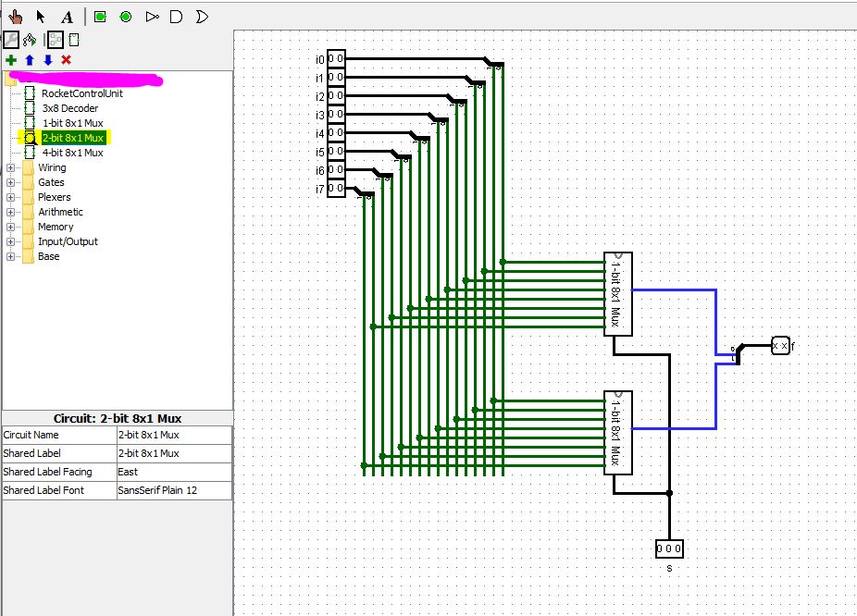This screenshot has height=616, width=857.
Task: Click the i4 input pin
Action: point(336,132)
